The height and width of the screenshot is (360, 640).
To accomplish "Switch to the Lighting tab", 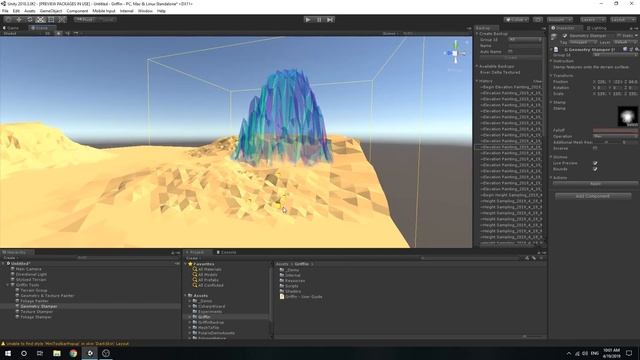I will [596, 28].
